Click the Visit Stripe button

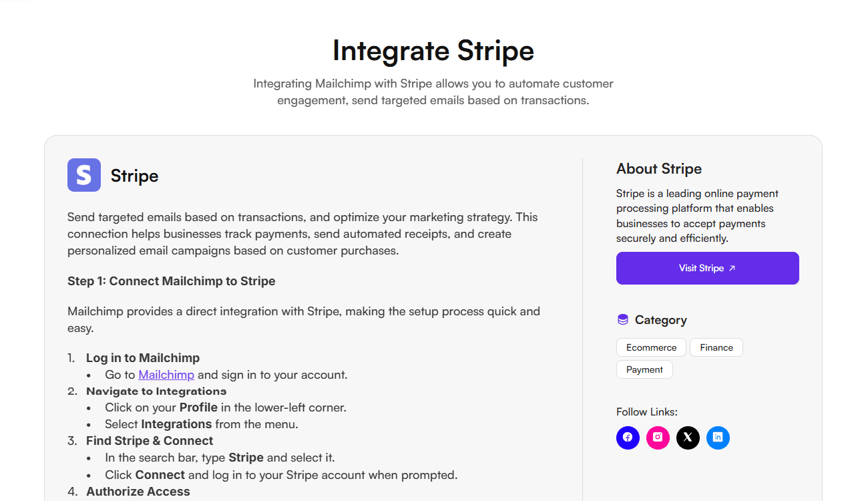708,268
